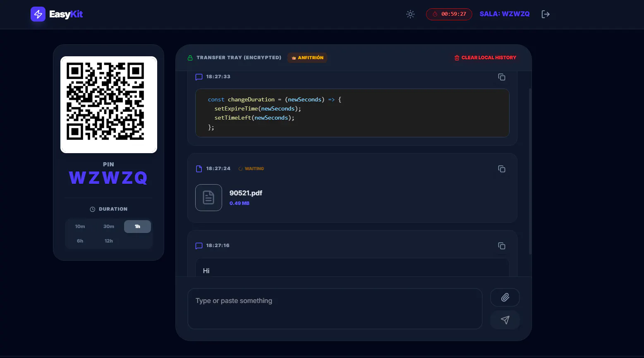The width and height of the screenshot is (644, 358).
Task: Set duration to 12h
Action: [x=109, y=241]
